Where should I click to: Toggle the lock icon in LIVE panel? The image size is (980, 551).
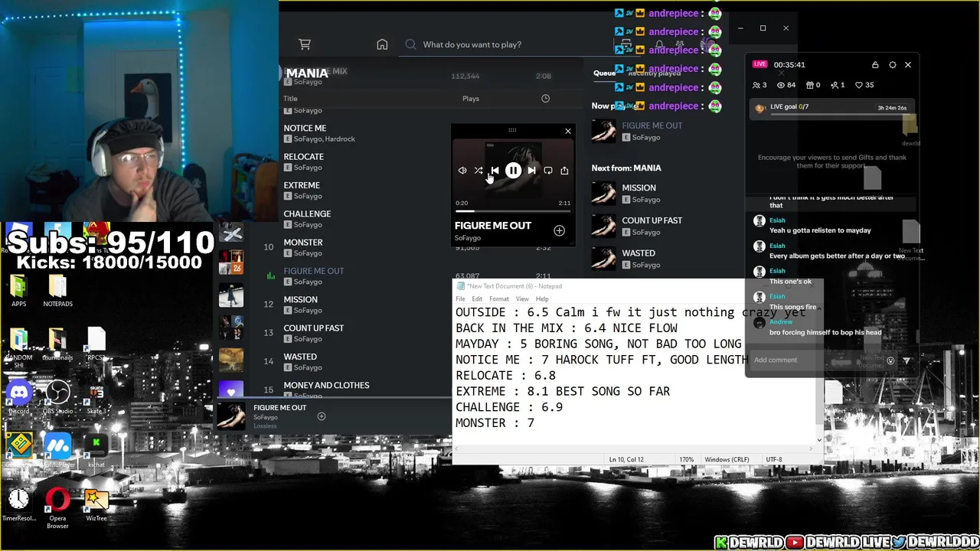point(875,65)
